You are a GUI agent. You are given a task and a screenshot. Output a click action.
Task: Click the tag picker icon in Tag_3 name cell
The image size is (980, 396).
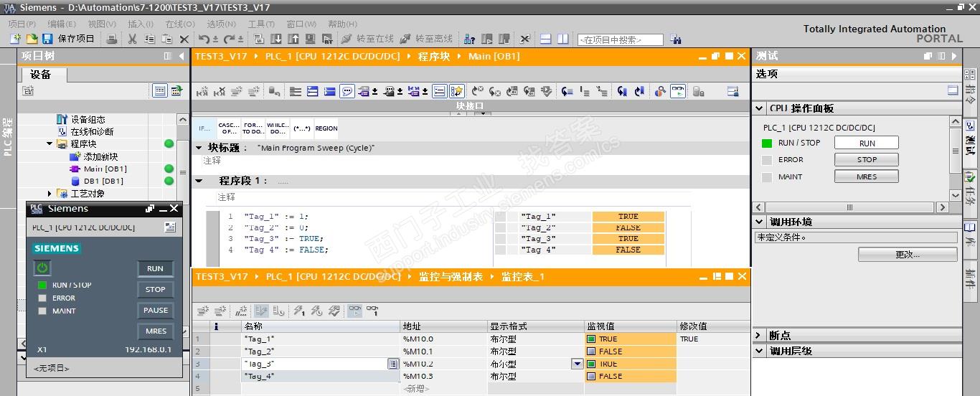click(x=393, y=364)
